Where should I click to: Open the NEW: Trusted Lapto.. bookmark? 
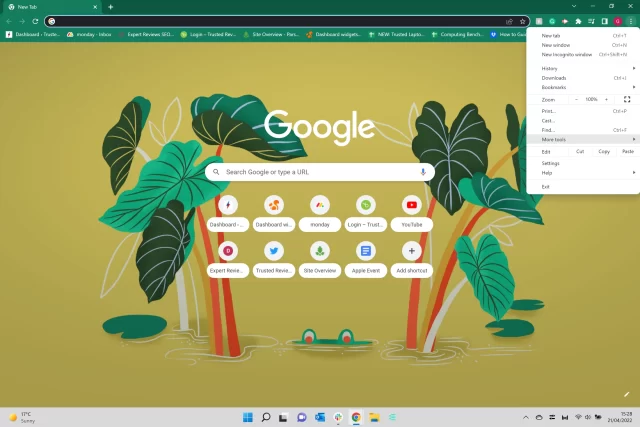396,34
